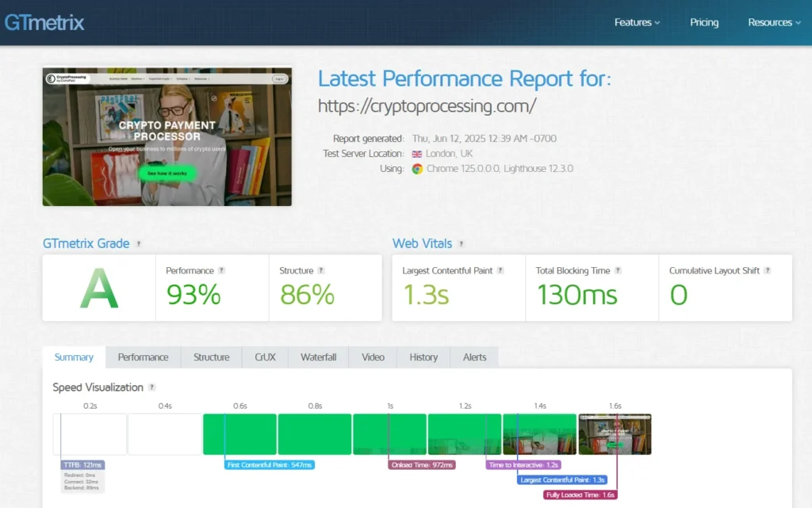Viewport: 812px width, 508px height.
Task: Switch to the Waterfall tab
Action: point(318,357)
